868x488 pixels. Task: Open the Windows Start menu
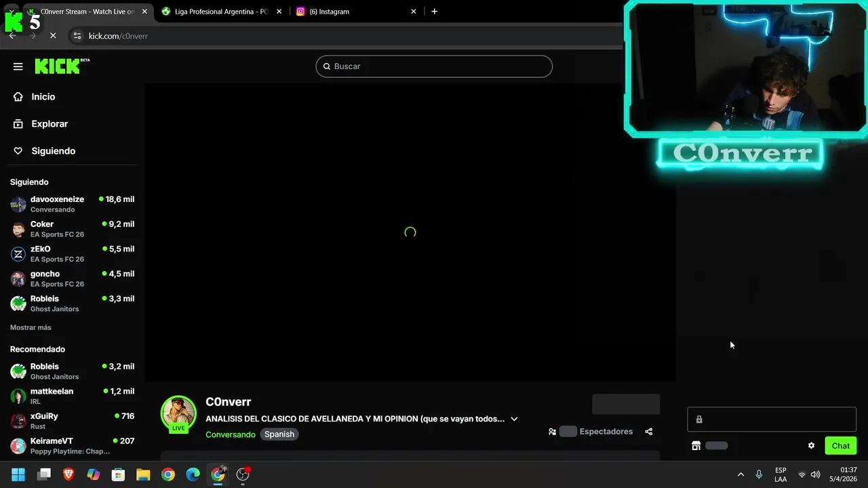tap(18, 474)
